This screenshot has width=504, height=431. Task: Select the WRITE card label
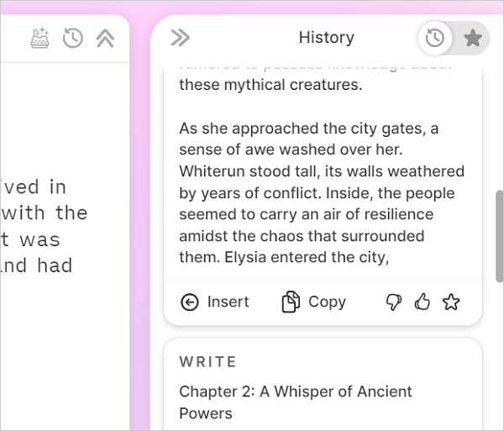pyautogui.click(x=207, y=362)
